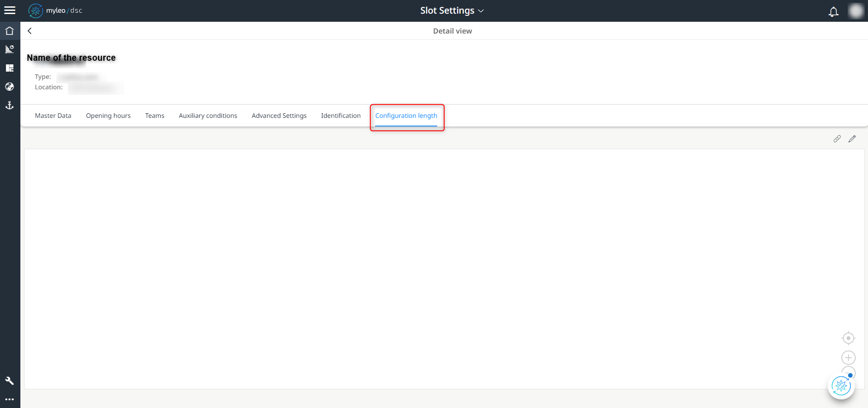This screenshot has height=408, width=868.
Task: Open the ellipsis more-options icon at sidebar bottom
Action: coord(10,399)
